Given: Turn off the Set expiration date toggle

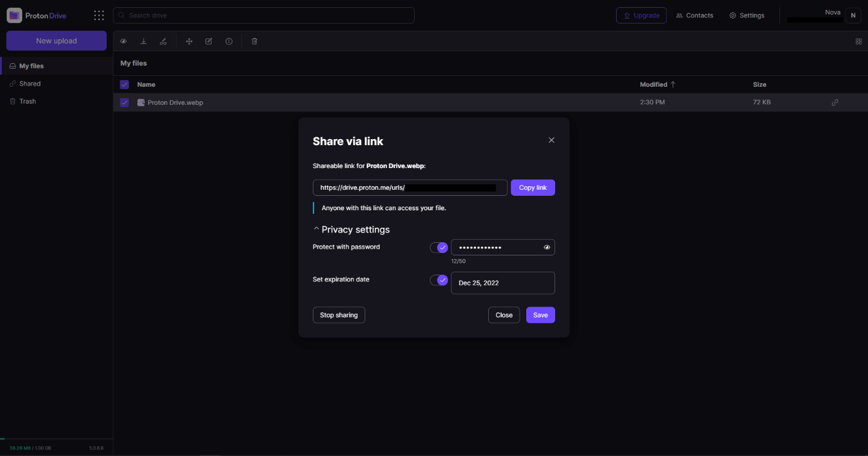Looking at the screenshot, I should [x=439, y=280].
